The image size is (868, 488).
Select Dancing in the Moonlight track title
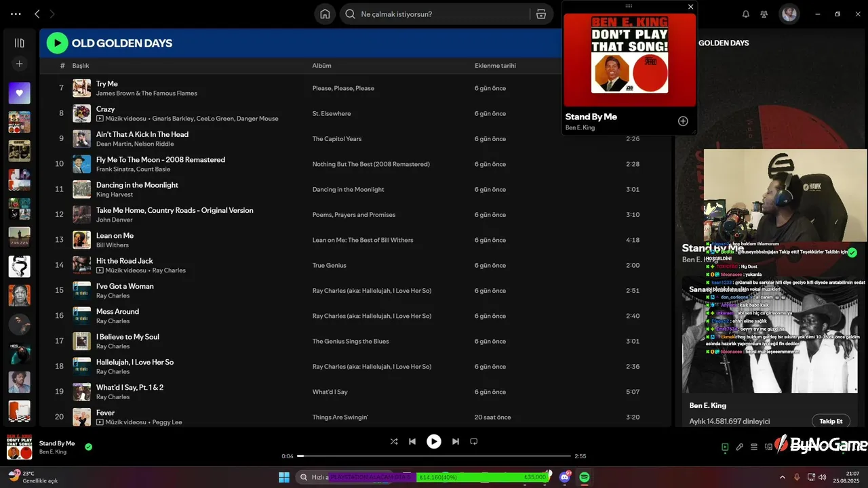point(137,185)
